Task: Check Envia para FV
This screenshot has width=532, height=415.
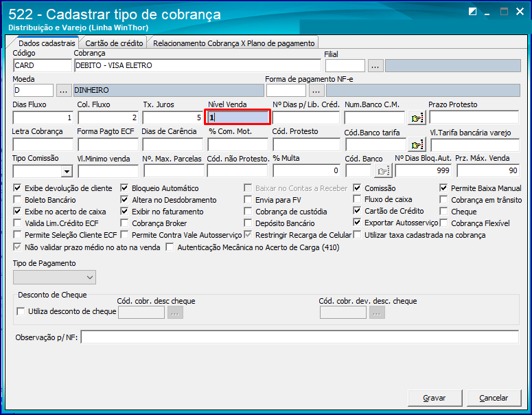Action: pyautogui.click(x=248, y=200)
